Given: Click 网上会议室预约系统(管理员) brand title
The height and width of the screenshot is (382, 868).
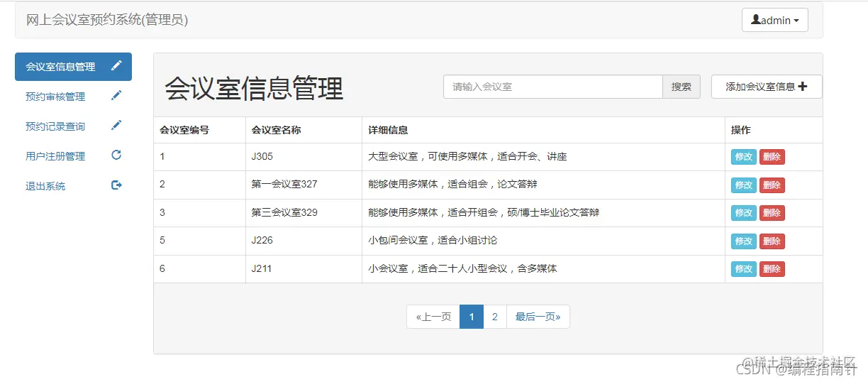Looking at the screenshot, I should click(107, 20).
